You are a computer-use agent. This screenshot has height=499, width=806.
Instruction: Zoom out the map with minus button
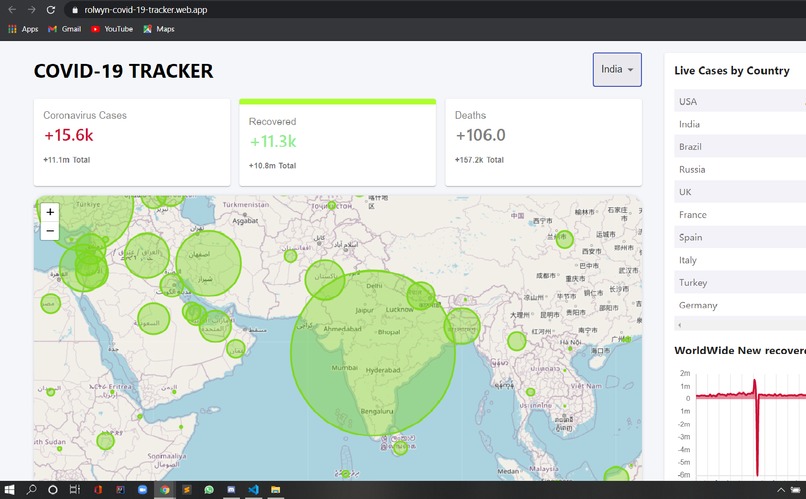click(x=50, y=231)
